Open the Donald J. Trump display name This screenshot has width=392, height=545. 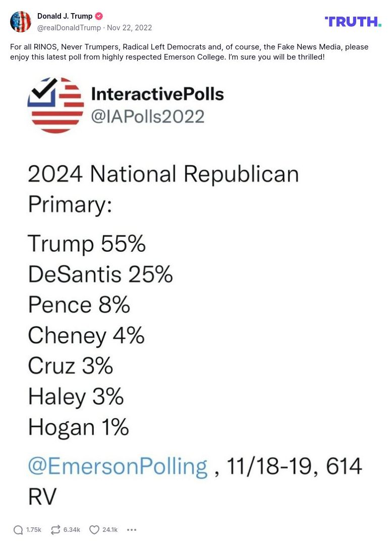tap(65, 16)
